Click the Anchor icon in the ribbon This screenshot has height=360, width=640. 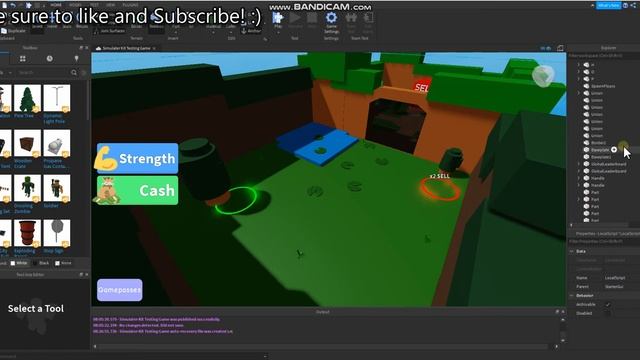point(244,31)
